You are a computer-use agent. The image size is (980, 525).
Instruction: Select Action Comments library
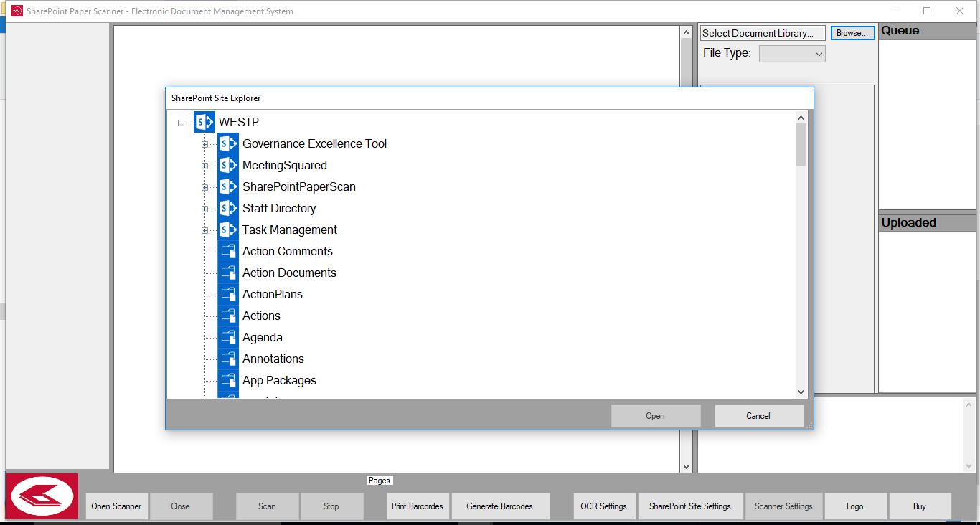(x=288, y=251)
